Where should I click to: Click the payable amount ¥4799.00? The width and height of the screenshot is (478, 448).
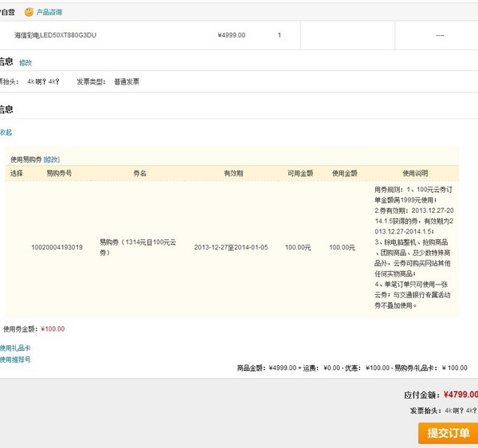[460, 395]
